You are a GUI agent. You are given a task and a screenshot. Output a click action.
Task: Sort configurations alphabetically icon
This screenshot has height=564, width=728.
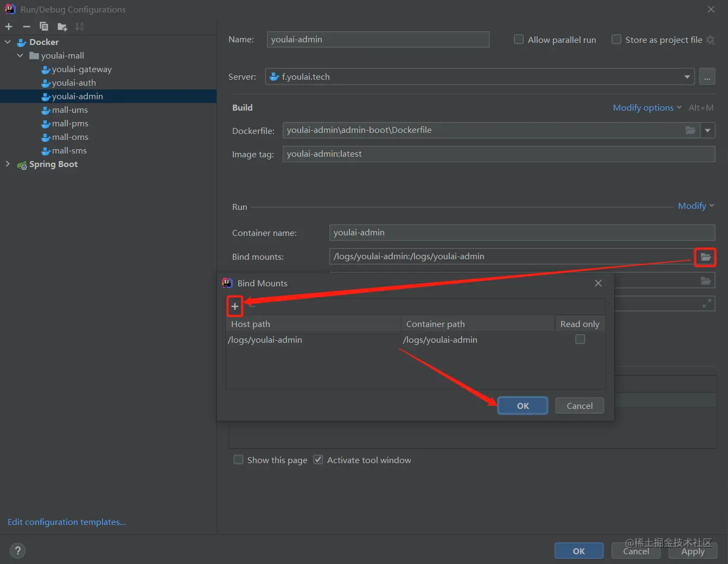pyautogui.click(x=80, y=27)
